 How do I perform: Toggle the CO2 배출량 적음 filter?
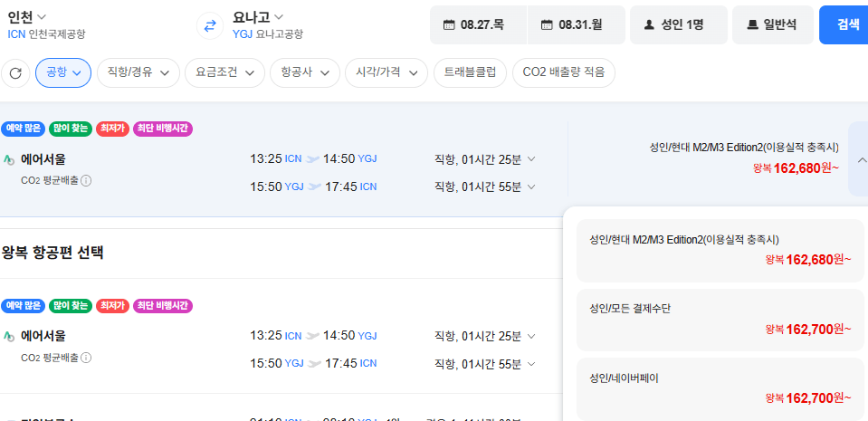click(564, 73)
